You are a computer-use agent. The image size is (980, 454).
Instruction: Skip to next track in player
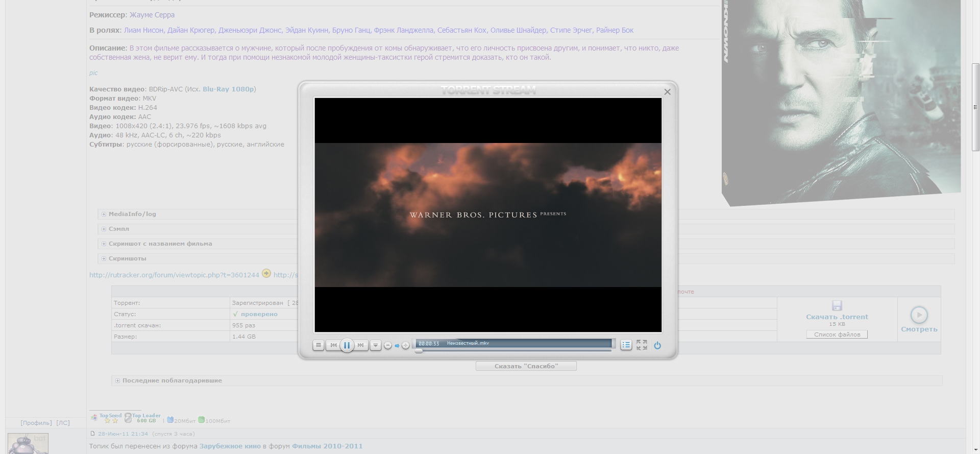click(361, 345)
